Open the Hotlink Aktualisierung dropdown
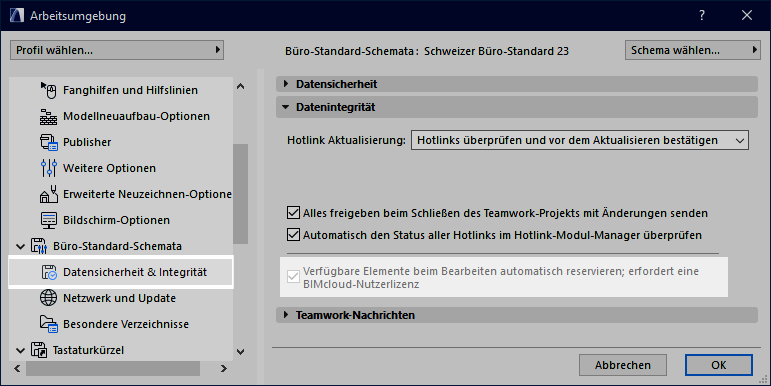The height and width of the screenshot is (386, 771). pos(580,140)
